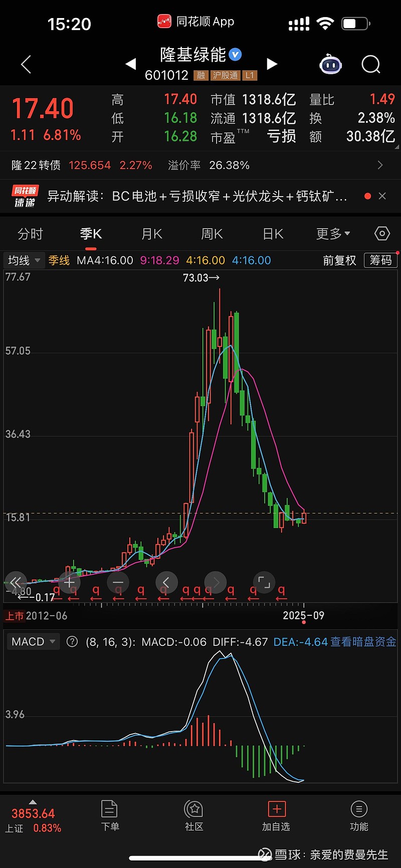Tap the 73.03 peak price marker

(201, 277)
